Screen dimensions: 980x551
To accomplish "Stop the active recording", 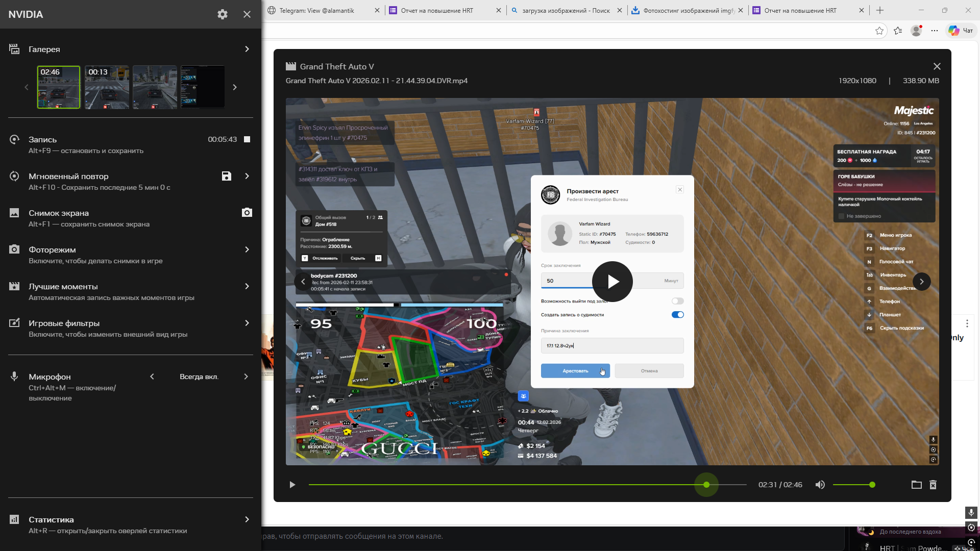I will 247,139.
